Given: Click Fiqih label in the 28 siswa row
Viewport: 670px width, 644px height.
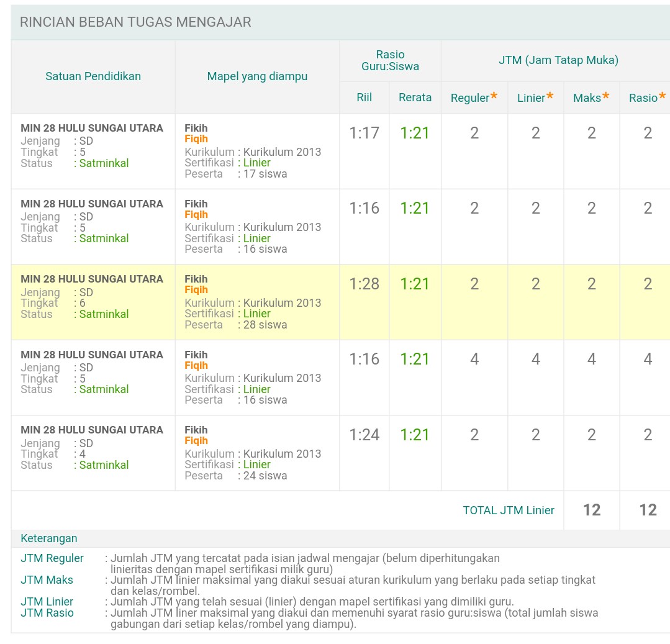Looking at the screenshot, I should coord(196,290).
